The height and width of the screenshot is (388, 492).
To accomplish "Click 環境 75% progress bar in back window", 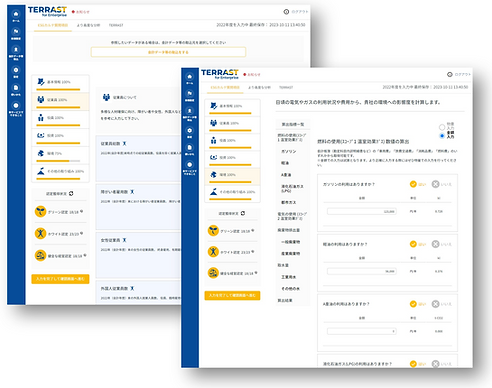I will (x=58, y=161).
